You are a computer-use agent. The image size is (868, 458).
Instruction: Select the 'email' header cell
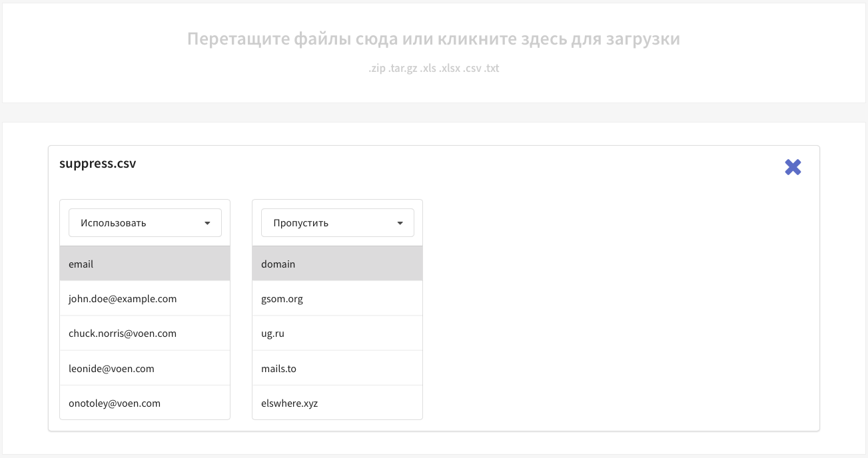(x=145, y=264)
